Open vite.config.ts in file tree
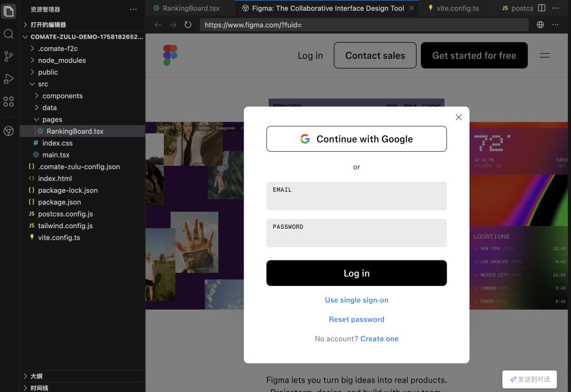The width and height of the screenshot is (571, 392). click(x=82, y=238)
